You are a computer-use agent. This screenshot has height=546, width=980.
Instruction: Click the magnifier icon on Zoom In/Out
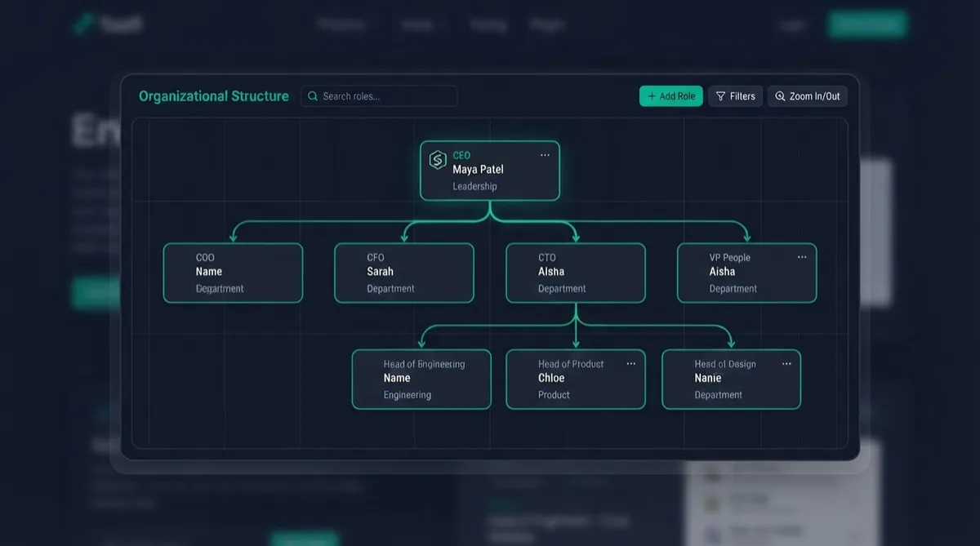tap(780, 96)
